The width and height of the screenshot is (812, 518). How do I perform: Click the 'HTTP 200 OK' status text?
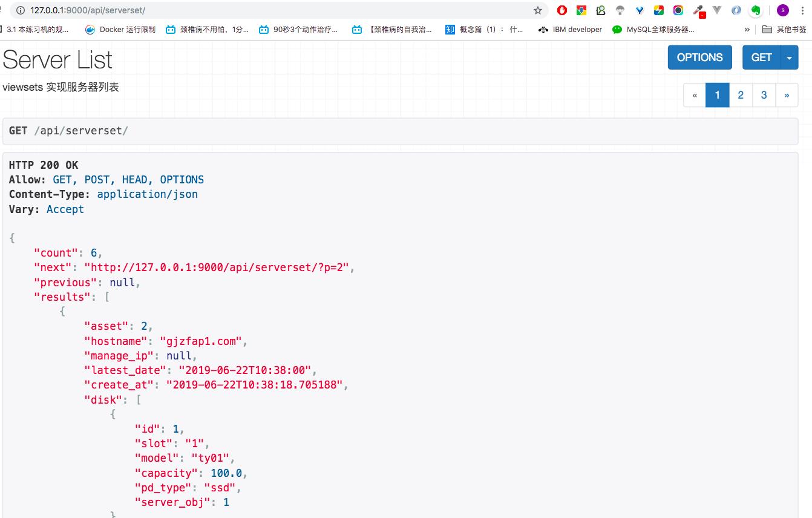[44, 165]
